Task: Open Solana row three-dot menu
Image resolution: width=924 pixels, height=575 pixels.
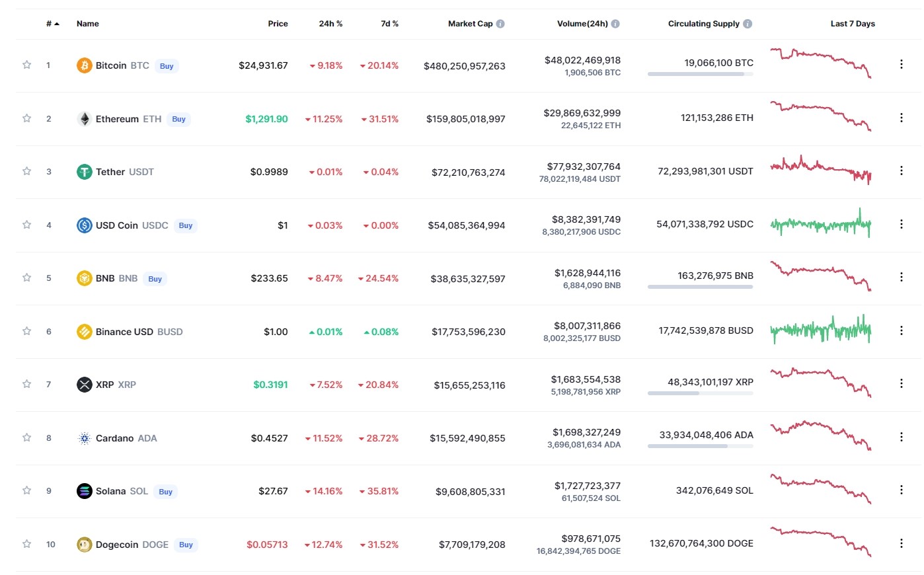Action: pos(902,490)
